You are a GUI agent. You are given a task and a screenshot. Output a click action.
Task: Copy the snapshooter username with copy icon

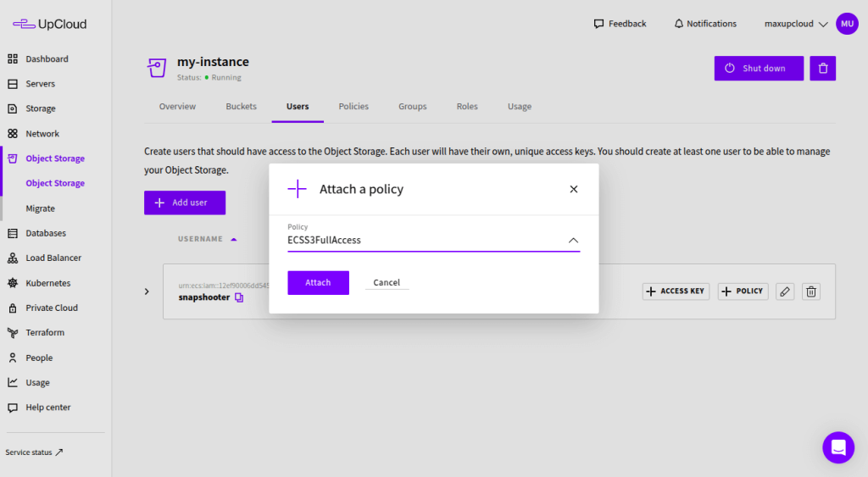(239, 298)
